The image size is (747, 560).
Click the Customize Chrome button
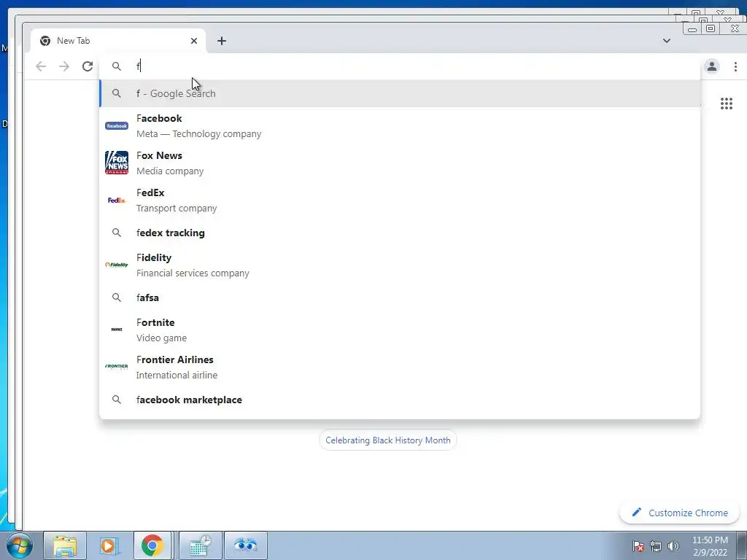(679, 513)
